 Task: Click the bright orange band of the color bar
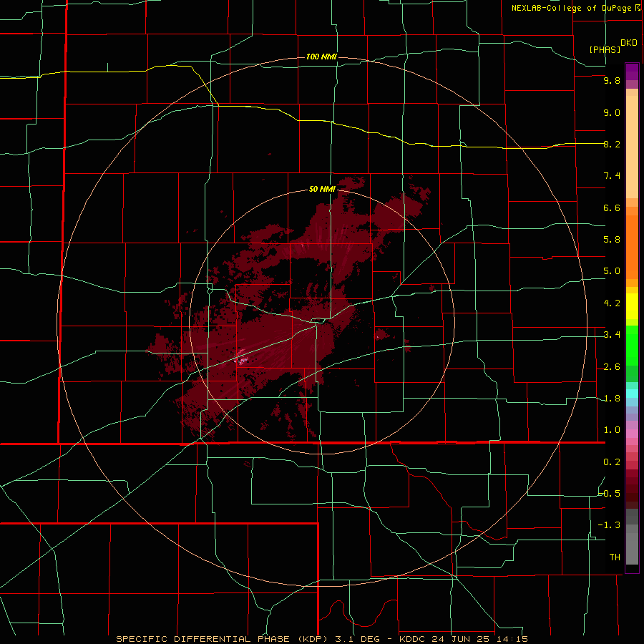632,246
